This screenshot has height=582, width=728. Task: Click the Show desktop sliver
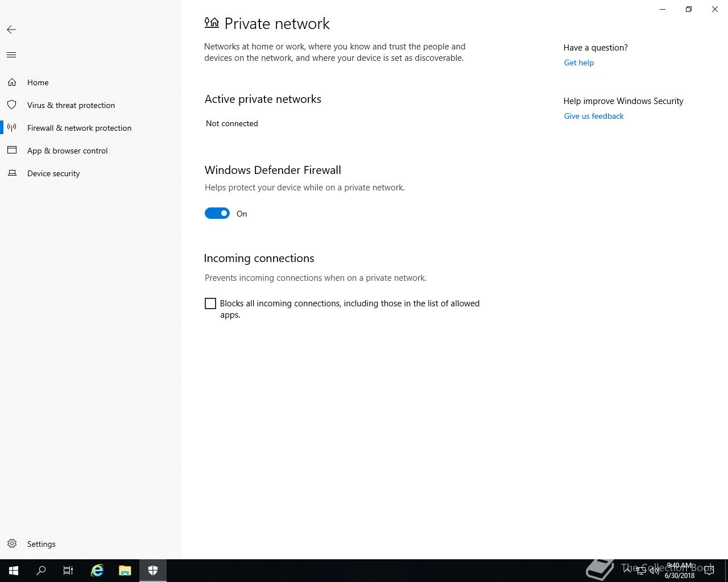pyautogui.click(x=726, y=571)
